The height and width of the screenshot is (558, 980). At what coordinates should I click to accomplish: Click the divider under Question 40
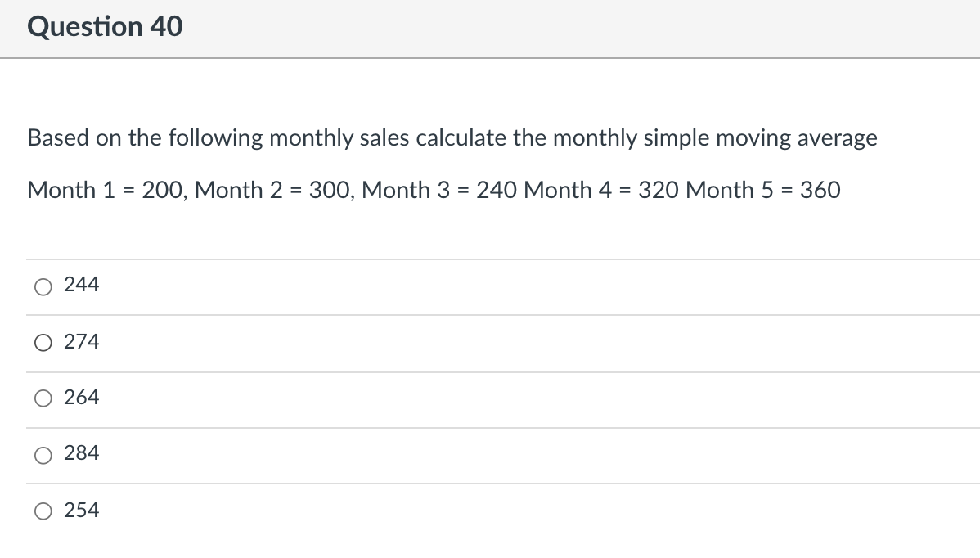click(490, 57)
